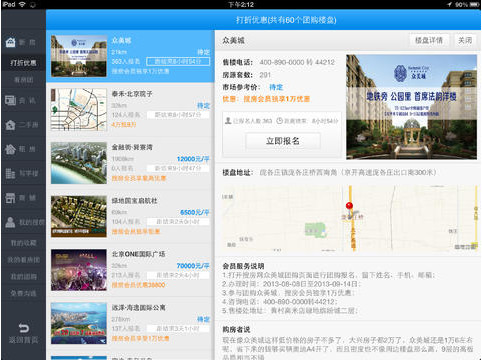The height and width of the screenshot is (361, 482).
Task: Open the 二手房 house icon
Action: [10, 125]
